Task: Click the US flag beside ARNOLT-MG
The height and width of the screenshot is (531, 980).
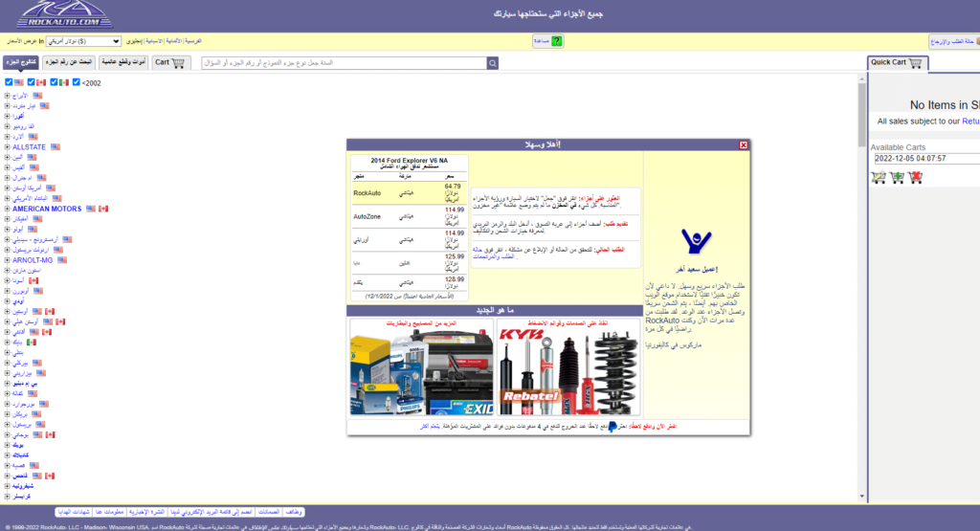Action: [x=62, y=260]
